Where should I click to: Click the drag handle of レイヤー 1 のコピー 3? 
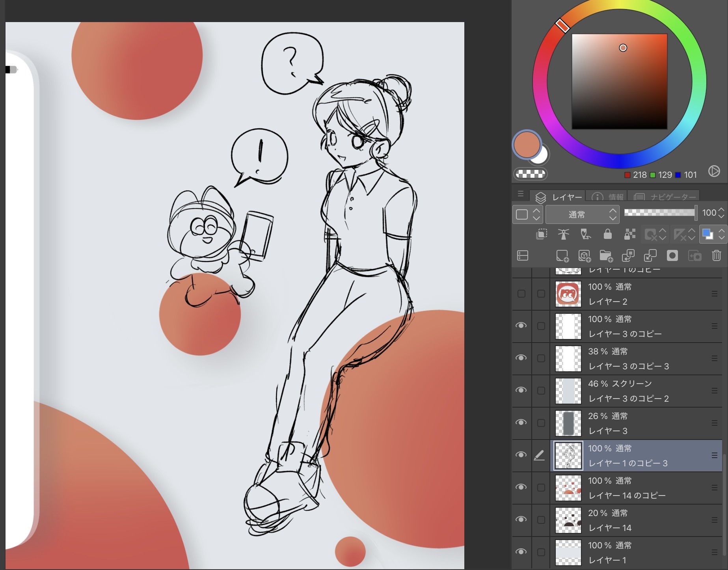click(714, 455)
